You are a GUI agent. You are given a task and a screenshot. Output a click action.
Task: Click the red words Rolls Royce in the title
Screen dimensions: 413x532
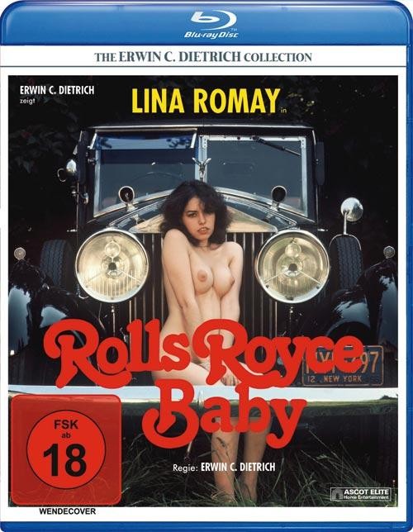203,354
